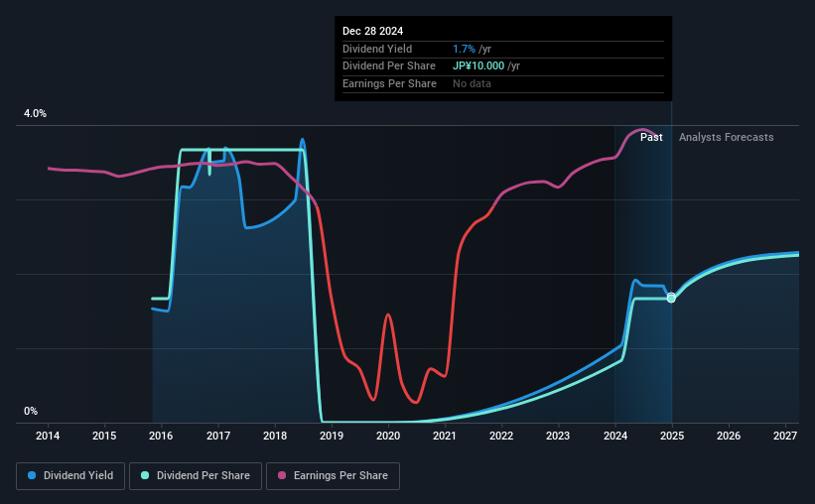Click the 2016 x-axis label
Screen dimensions: 815x504
tap(161, 436)
